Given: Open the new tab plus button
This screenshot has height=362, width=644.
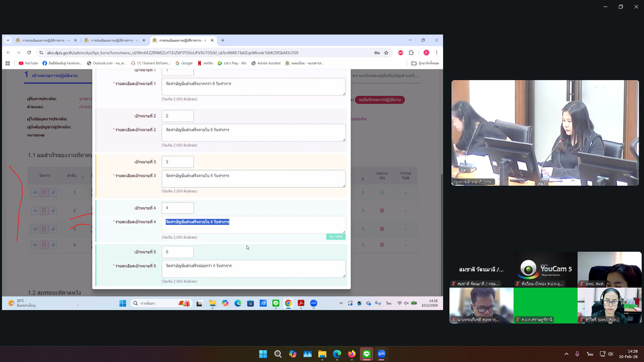Looking at the screenshot, I should pyautogui.click(x=223, y=40).
